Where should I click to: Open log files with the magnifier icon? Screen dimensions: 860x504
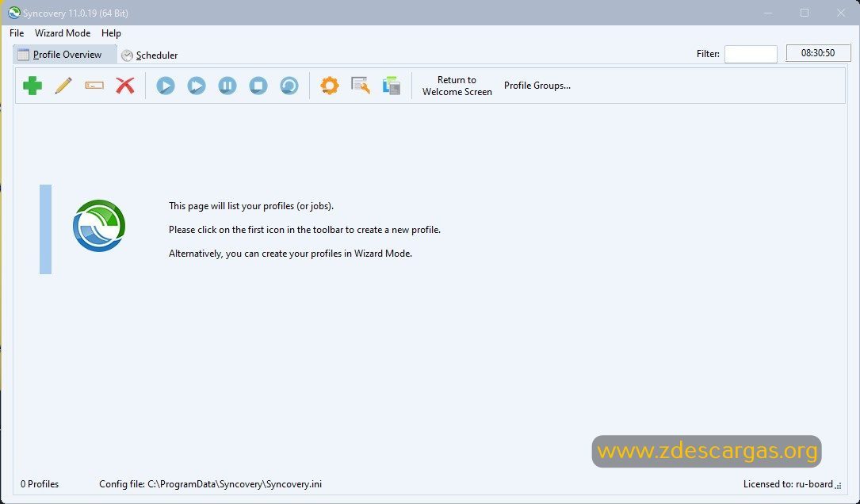(361, 86)
